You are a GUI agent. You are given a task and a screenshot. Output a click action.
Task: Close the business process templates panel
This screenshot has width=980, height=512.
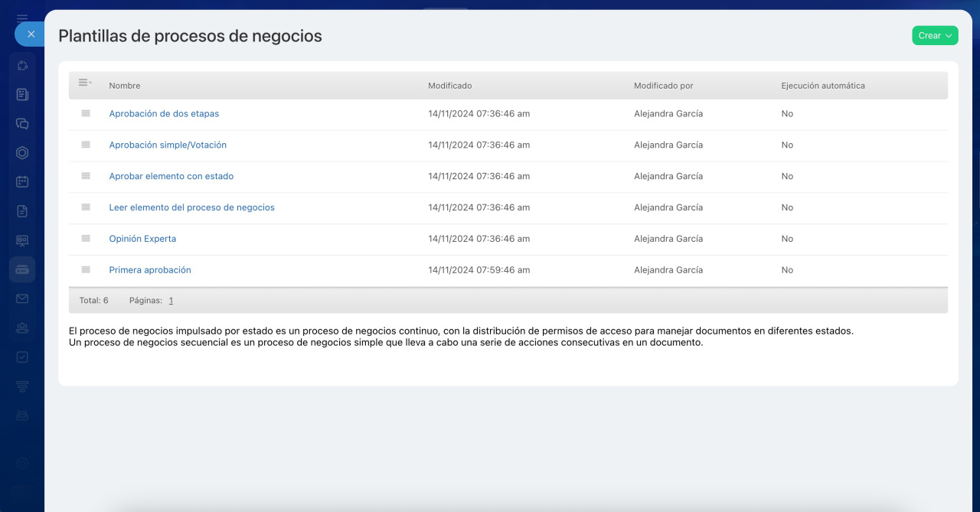click(31, 34)
